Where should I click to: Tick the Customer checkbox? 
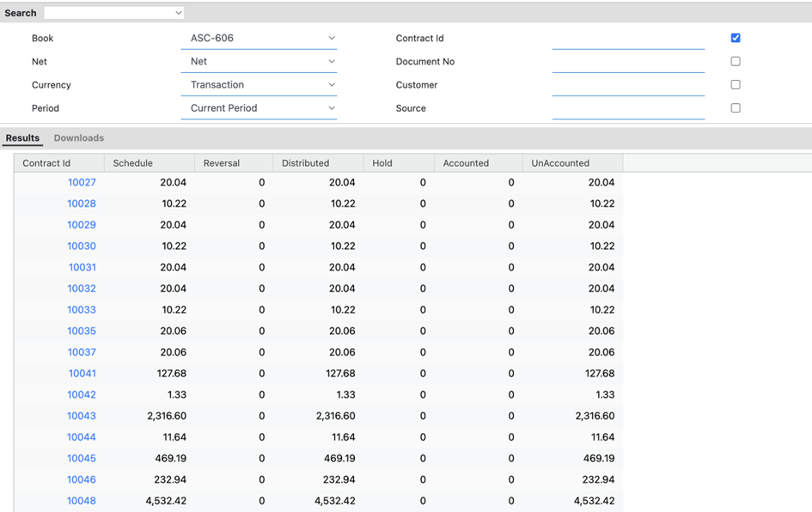tap(735, 85)
